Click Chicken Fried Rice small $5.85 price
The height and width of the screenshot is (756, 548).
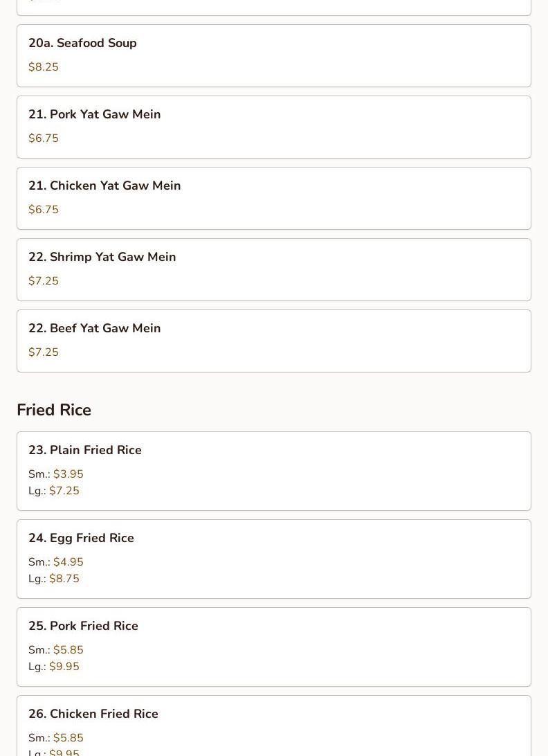point(68,738)
